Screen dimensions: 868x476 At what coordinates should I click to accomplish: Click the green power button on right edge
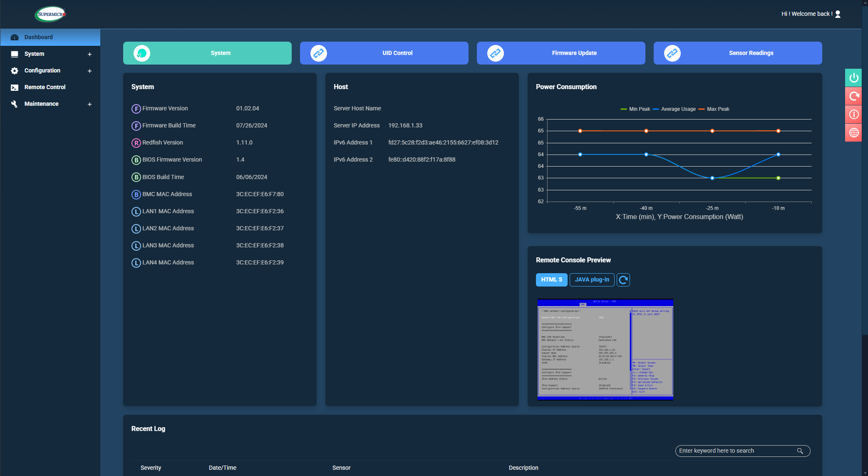853,78
